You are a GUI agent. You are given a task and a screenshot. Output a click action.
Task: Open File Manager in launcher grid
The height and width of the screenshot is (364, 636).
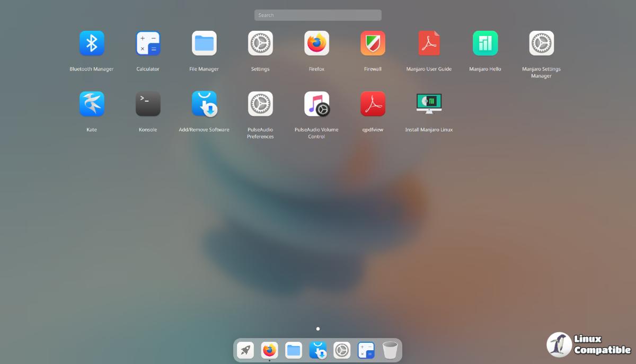pos(204,43)
